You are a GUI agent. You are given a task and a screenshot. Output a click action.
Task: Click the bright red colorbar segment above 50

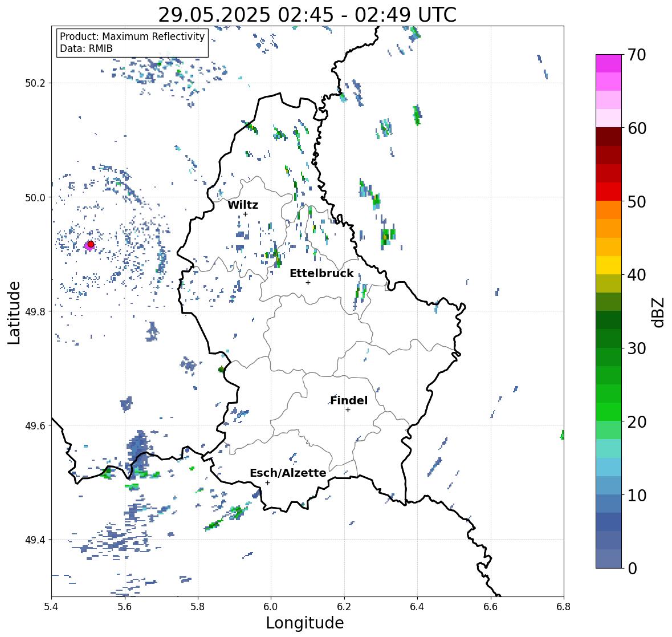point(609,192)
